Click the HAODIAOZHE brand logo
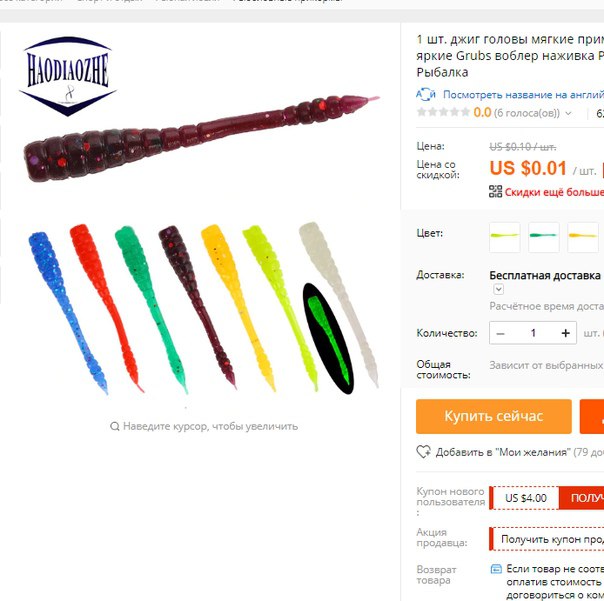The height and width of the screenshot is (601, 604). pyautogui.click(x=68, y=76)
